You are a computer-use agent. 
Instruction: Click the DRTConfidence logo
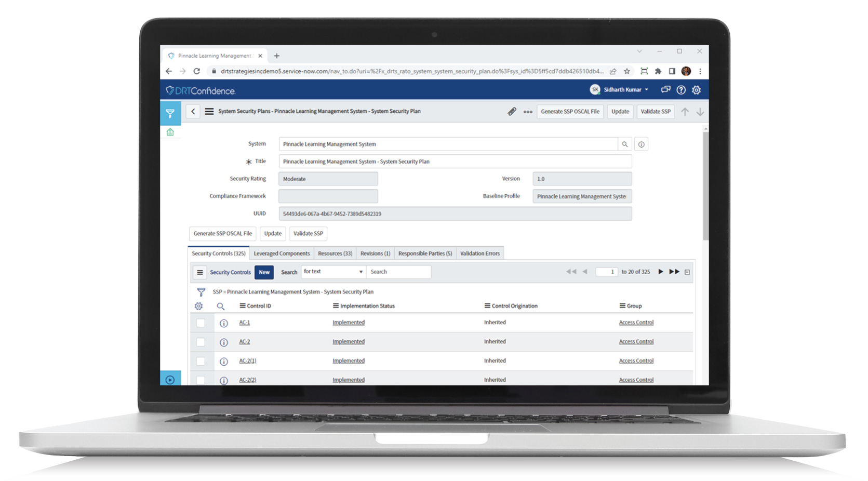click(x=201, y=90)
